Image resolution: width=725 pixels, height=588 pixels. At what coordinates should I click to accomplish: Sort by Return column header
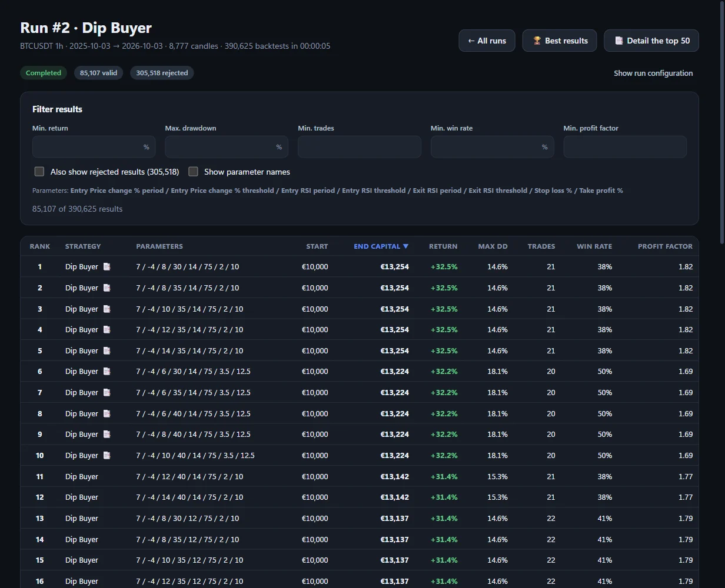[443, 246]
